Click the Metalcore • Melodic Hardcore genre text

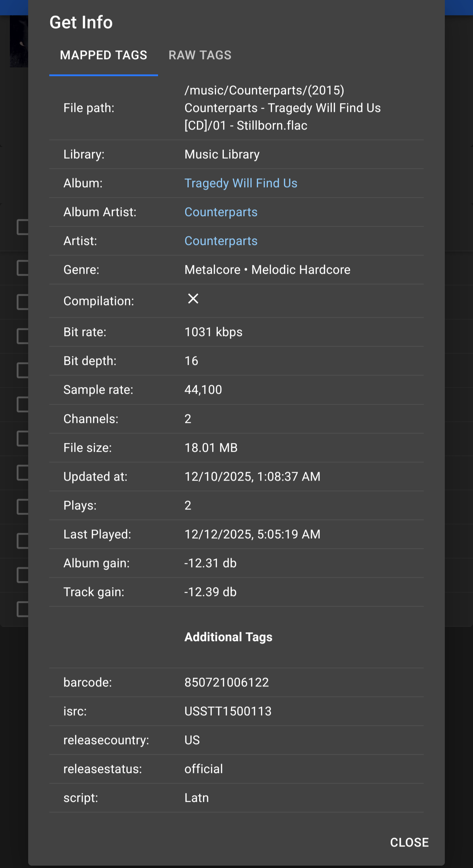[267, 270]
